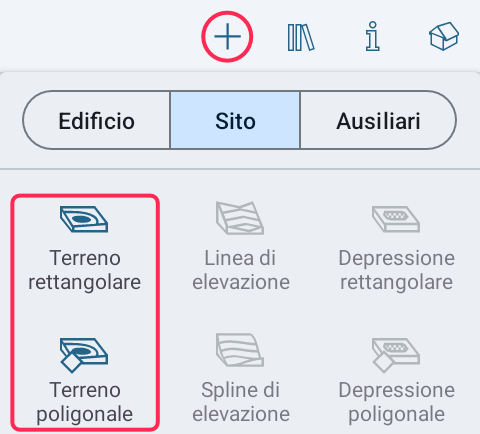Click the Linea di elevazione text
This screenshot has height=434, width=480.
(241, 270)
